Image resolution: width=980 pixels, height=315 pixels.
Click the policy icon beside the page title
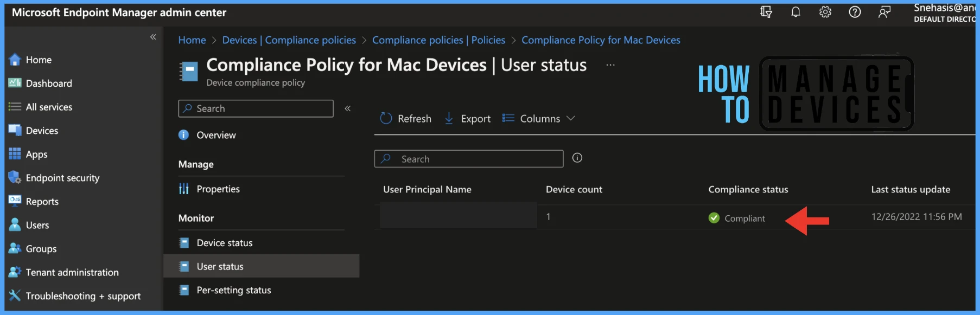pos(188,72)
